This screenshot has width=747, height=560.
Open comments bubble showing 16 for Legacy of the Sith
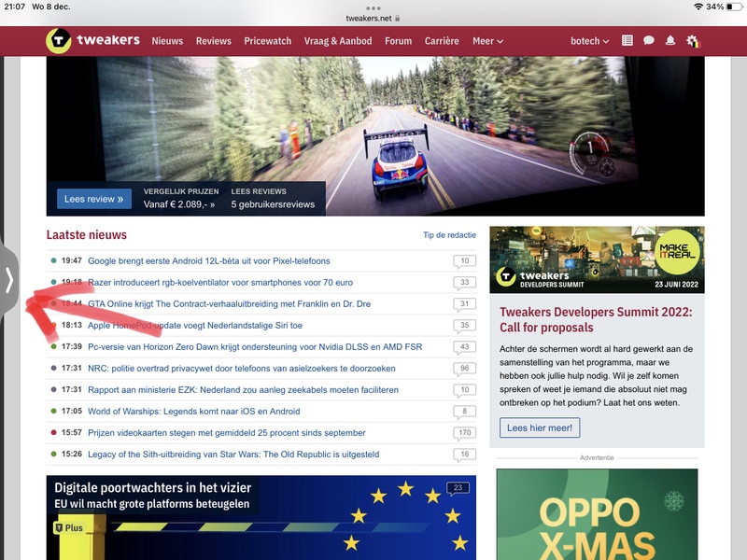(464, 455)
